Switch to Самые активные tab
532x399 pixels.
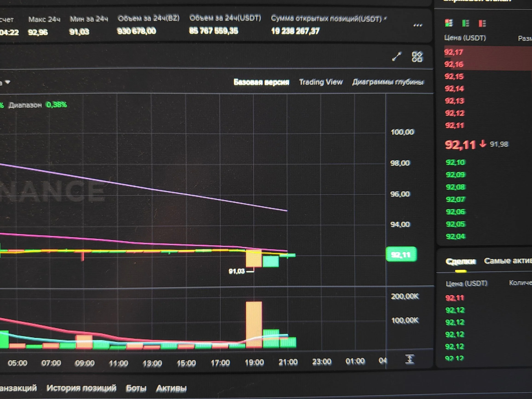tap(508, 261)
